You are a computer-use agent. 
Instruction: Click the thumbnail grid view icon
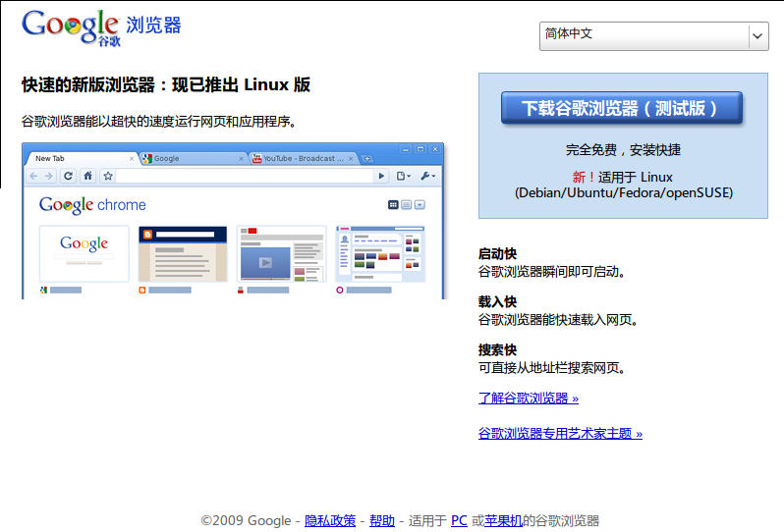(x=394, y=205)
